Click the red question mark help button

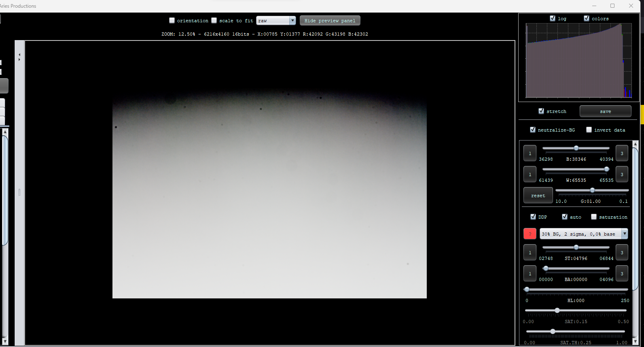click(x=530, y=234)
